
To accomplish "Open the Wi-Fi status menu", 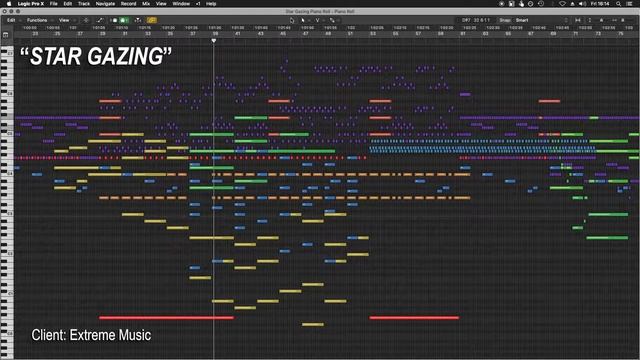I will tap(562, 4).
